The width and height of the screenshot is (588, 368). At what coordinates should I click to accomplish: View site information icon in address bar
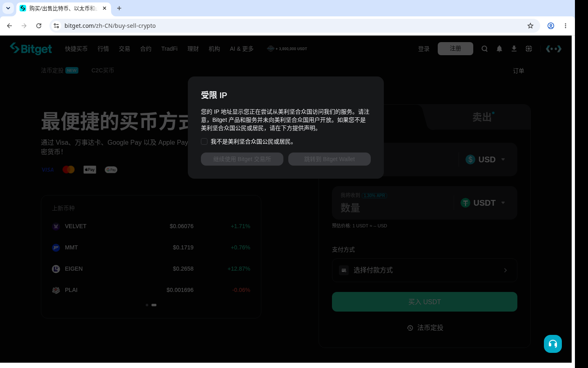[56, 26]
